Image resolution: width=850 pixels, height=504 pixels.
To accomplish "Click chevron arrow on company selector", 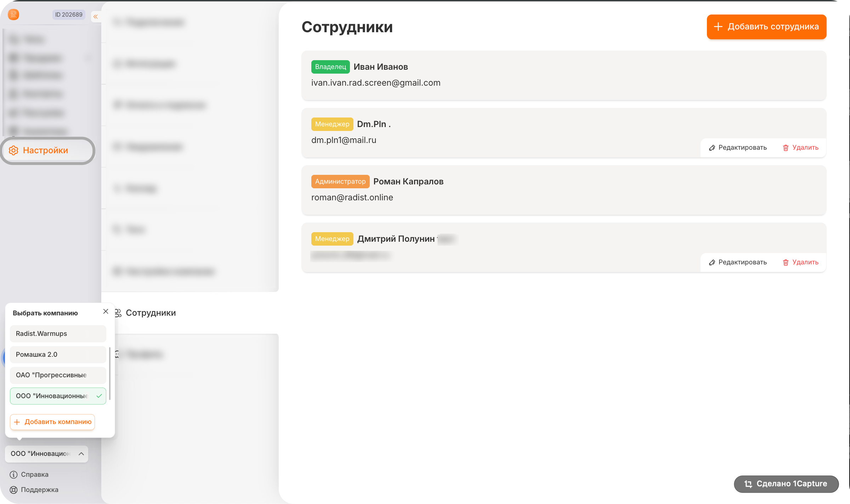I will point(81,454).
